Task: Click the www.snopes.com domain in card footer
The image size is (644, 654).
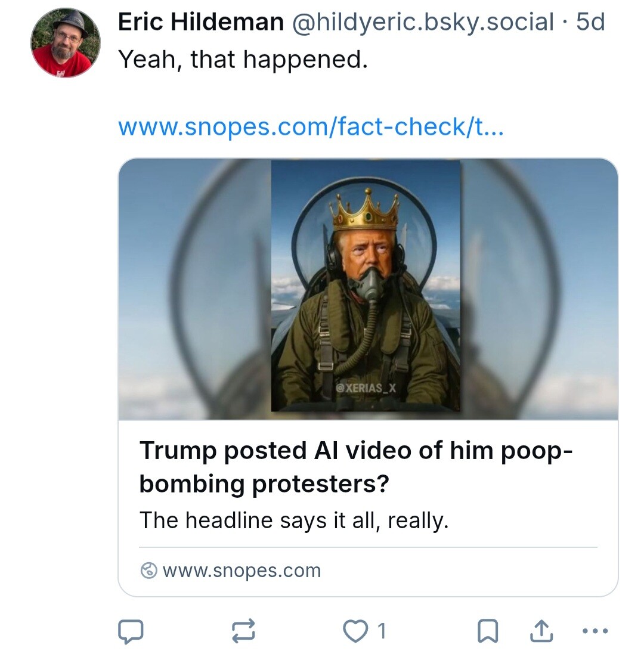Action: pos(241,571)
